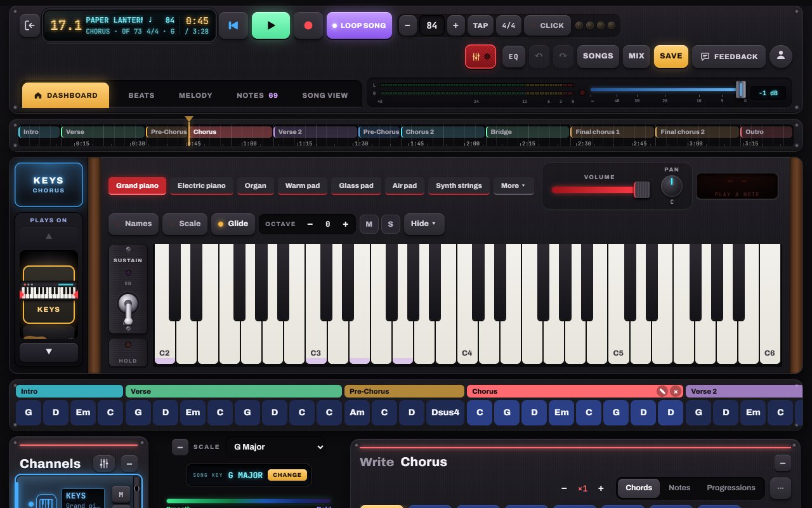The width and height of the screenshot is (812, 508).
Task: Click the down arrow below Keys instrument
Action: click(x=49, y=352)
